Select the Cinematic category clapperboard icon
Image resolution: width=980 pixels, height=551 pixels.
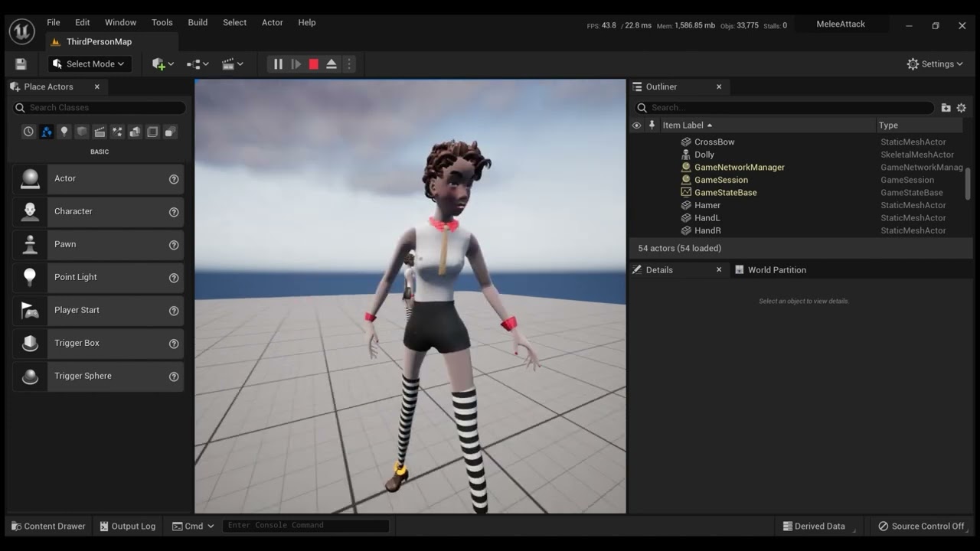[100, 132]
